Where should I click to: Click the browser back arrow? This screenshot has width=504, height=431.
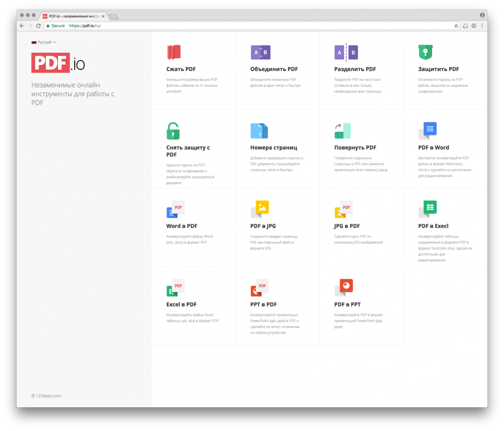click(22, 26)
